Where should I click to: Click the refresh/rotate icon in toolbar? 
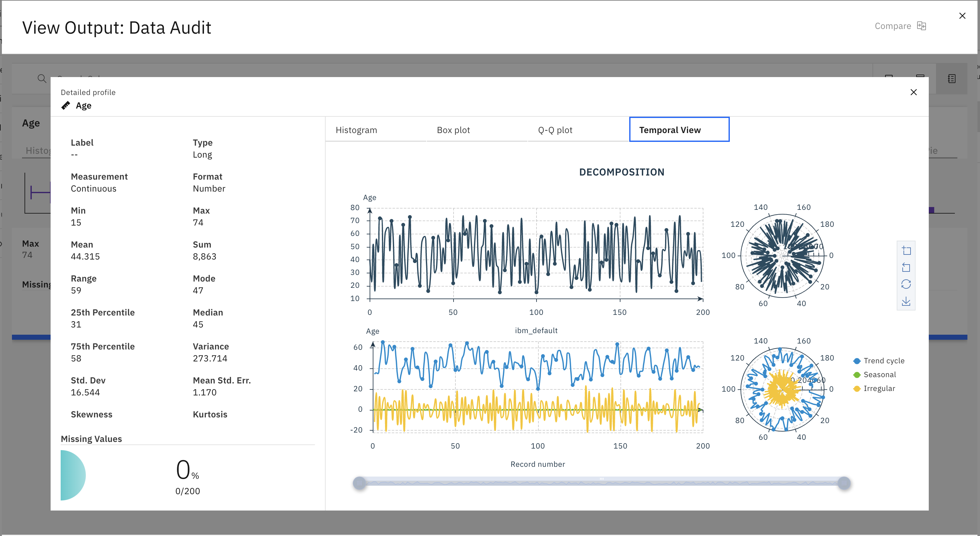(907, 284)
